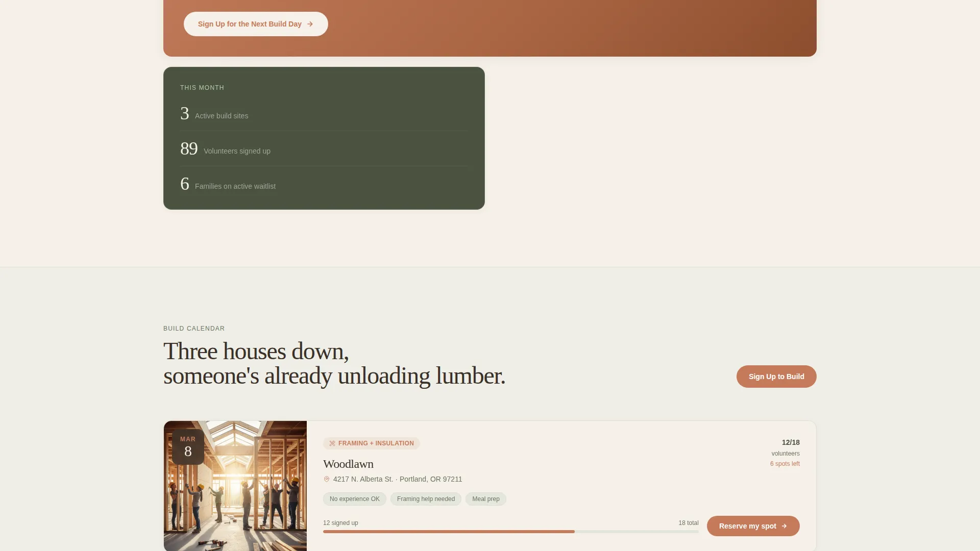Screen dimensions: 980x551
Task: Click Sign Up for the Next Build Day button
Action: pyautogui.click(x=256, y=24)
